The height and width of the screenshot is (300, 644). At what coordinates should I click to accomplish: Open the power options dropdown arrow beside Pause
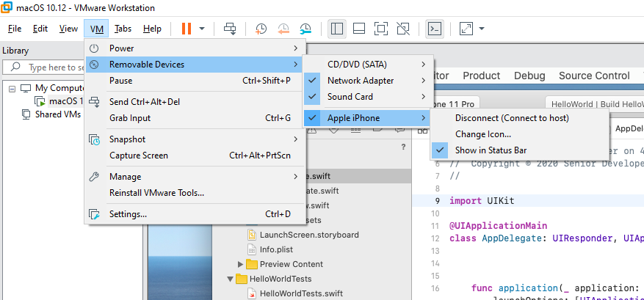click(x=202, y=29)
